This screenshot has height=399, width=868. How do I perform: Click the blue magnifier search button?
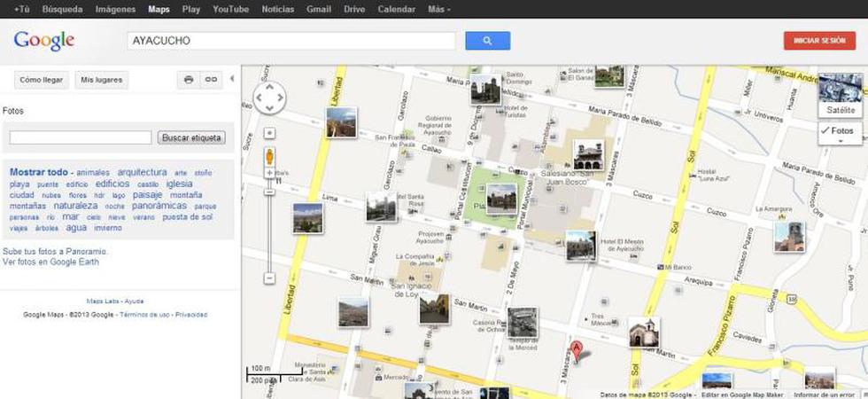488,41
